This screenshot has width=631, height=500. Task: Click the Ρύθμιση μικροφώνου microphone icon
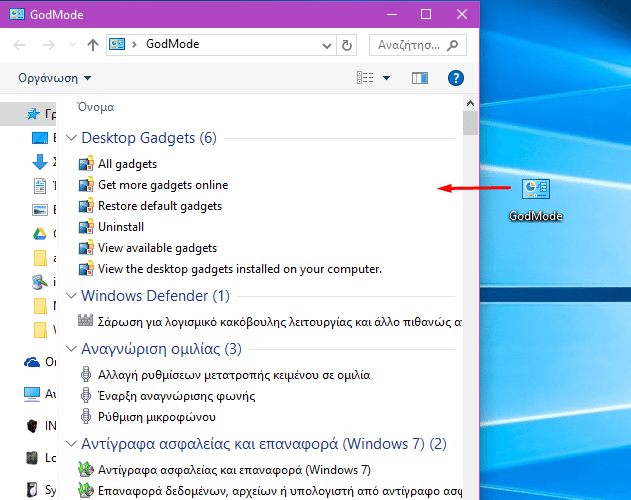point(86,416)
